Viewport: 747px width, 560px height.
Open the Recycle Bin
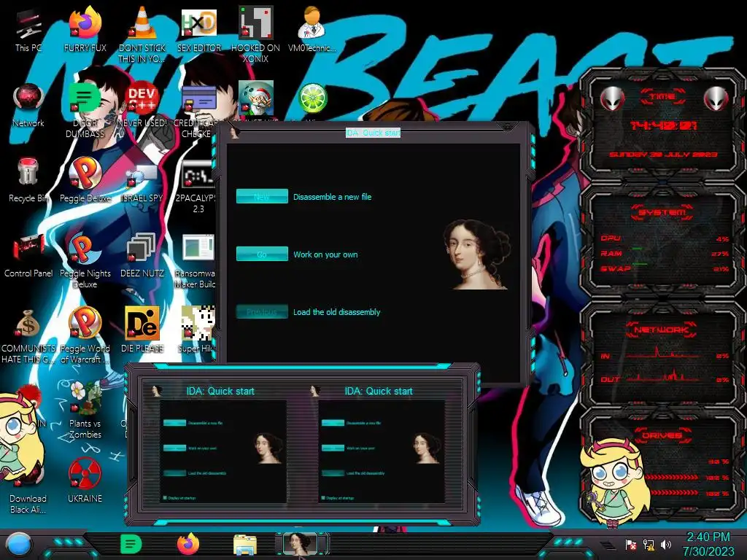point(28,180)
